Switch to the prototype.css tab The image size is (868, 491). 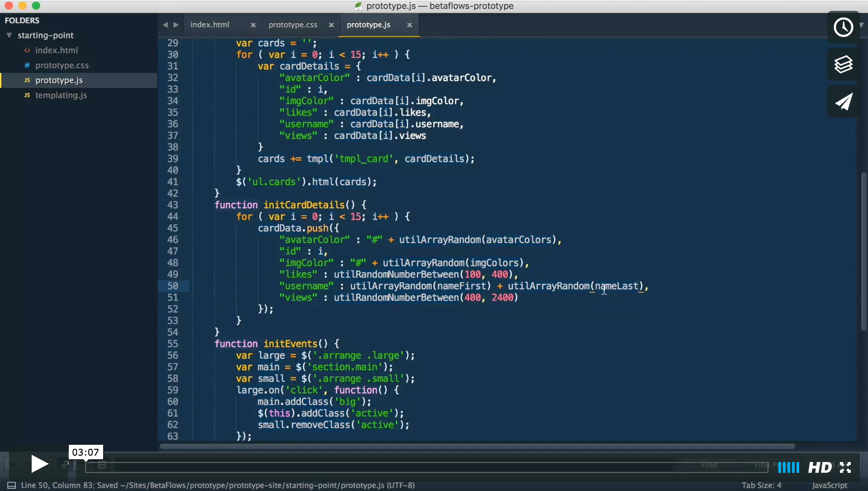(x=292, y=25)
